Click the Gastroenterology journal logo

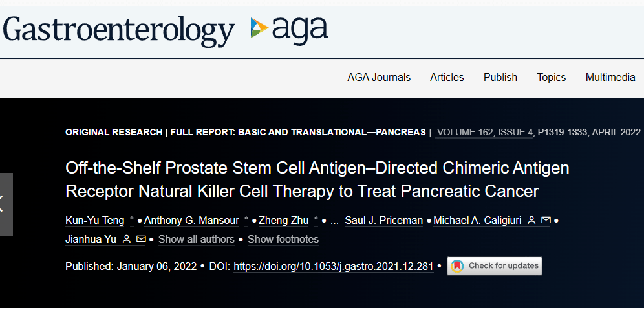[118, 30]
